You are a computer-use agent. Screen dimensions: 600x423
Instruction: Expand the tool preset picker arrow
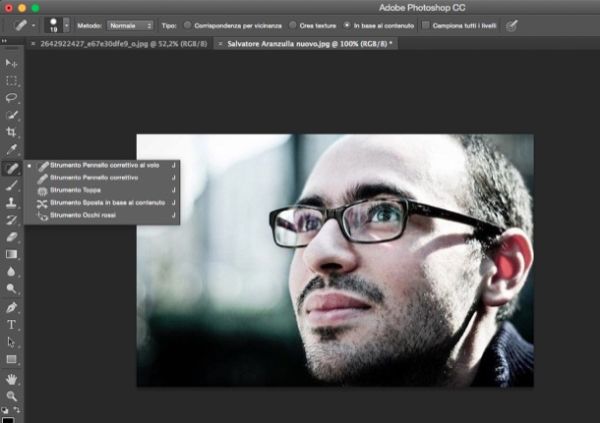[34, 24]
